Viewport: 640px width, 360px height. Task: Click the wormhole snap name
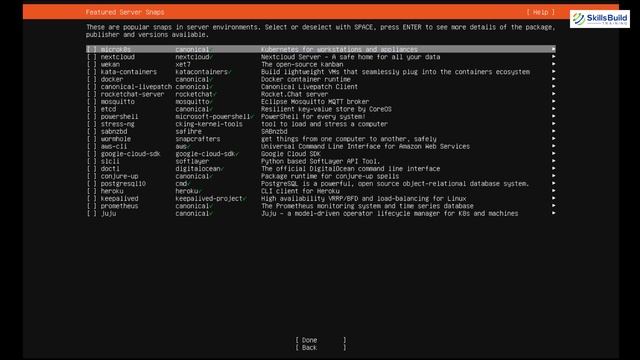[116, 139]
